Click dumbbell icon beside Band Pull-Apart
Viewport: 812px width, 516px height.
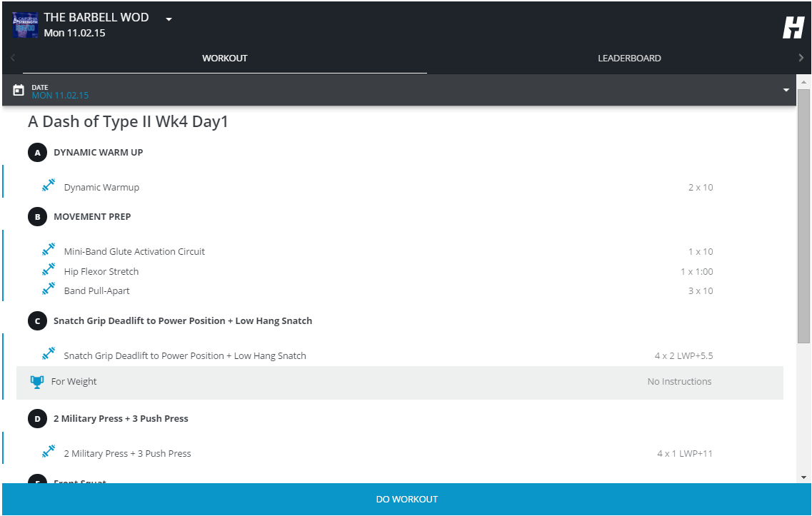tap(49, 289)
